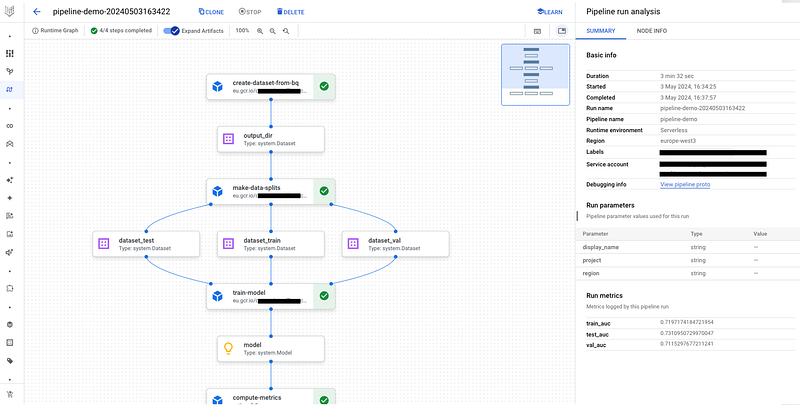
Task: Click the Vertex AI logo icon
Action: [10, 12]
